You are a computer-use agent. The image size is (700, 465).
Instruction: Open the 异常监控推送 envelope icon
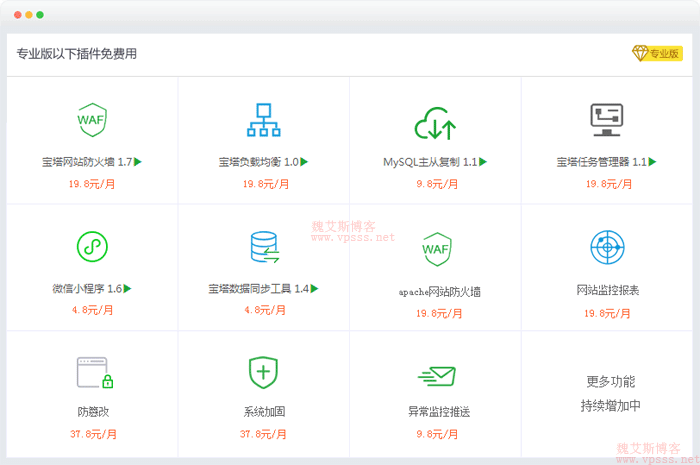click(x=437, y=376)
